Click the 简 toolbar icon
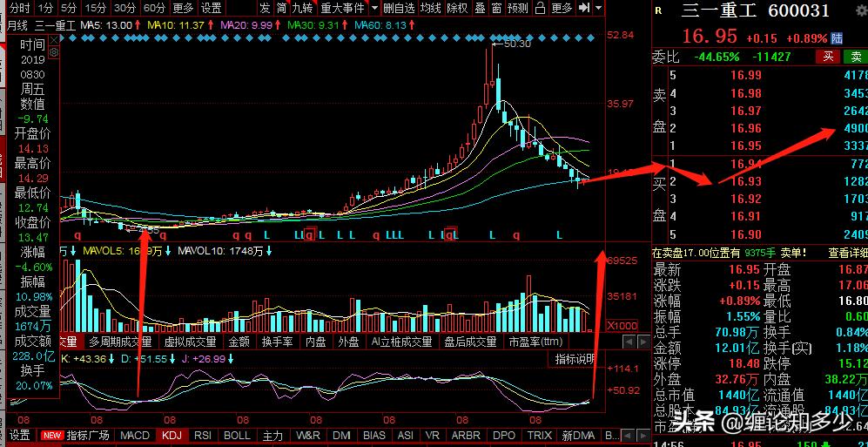 pos(282,8)
